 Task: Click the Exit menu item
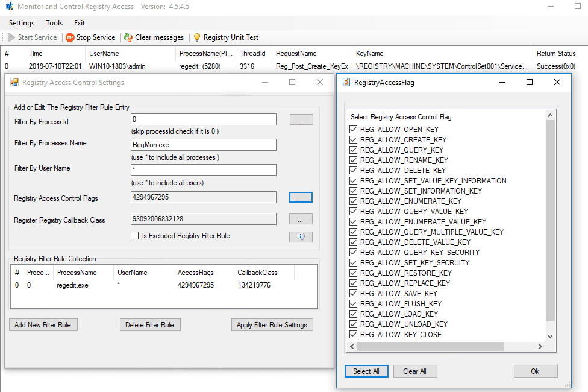point(79,23)
